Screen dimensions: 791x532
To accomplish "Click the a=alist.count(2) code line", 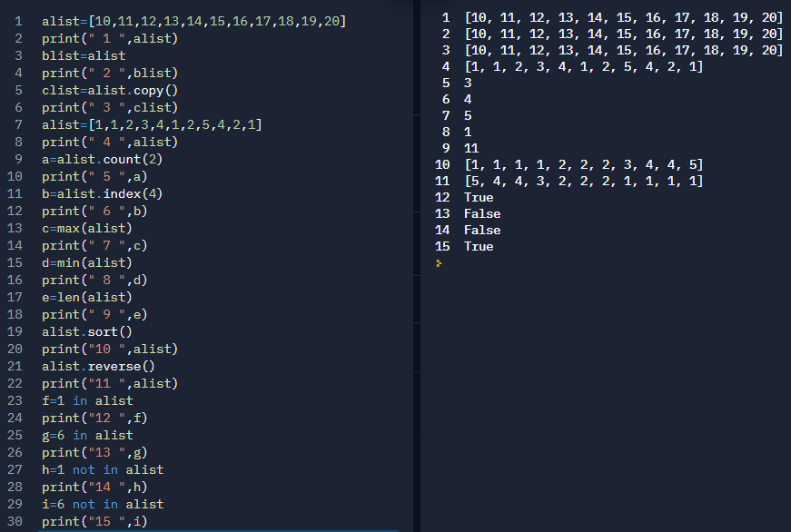I will (103, 160).
